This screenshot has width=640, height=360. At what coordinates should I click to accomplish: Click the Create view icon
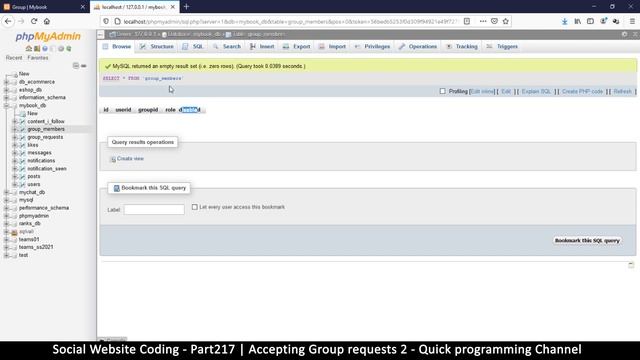point(113,159)
